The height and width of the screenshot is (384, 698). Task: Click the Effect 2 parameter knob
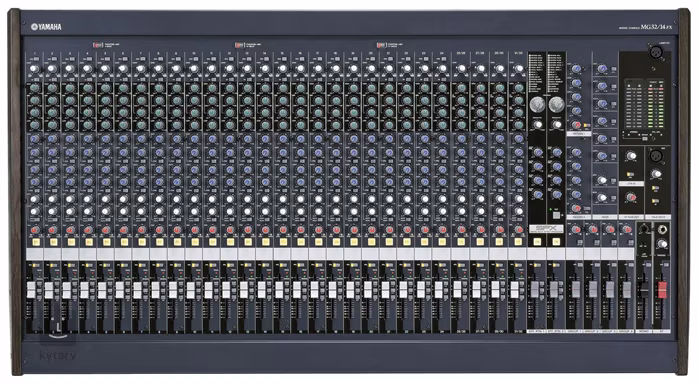tap(556, 125)
